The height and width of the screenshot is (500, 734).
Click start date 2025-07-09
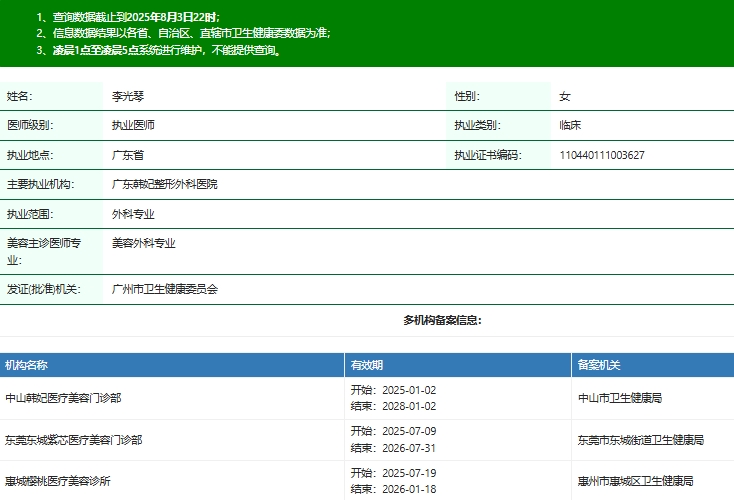409,431
